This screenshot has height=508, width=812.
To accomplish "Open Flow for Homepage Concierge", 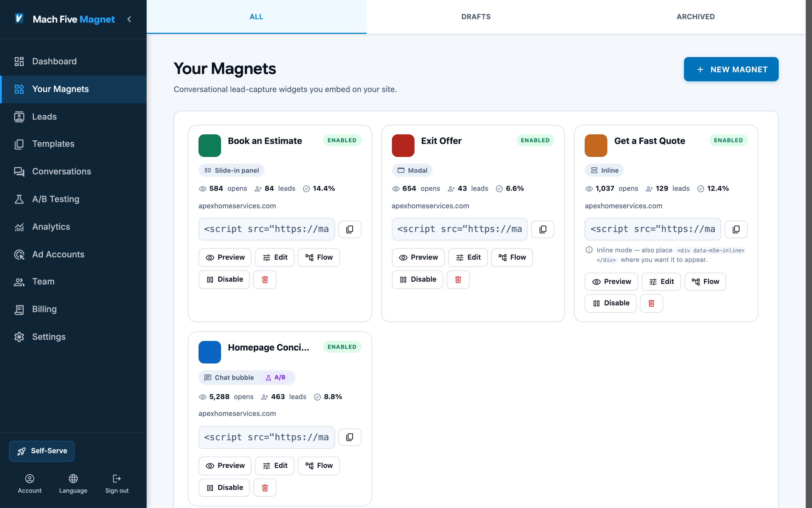I will coord(319,466).
